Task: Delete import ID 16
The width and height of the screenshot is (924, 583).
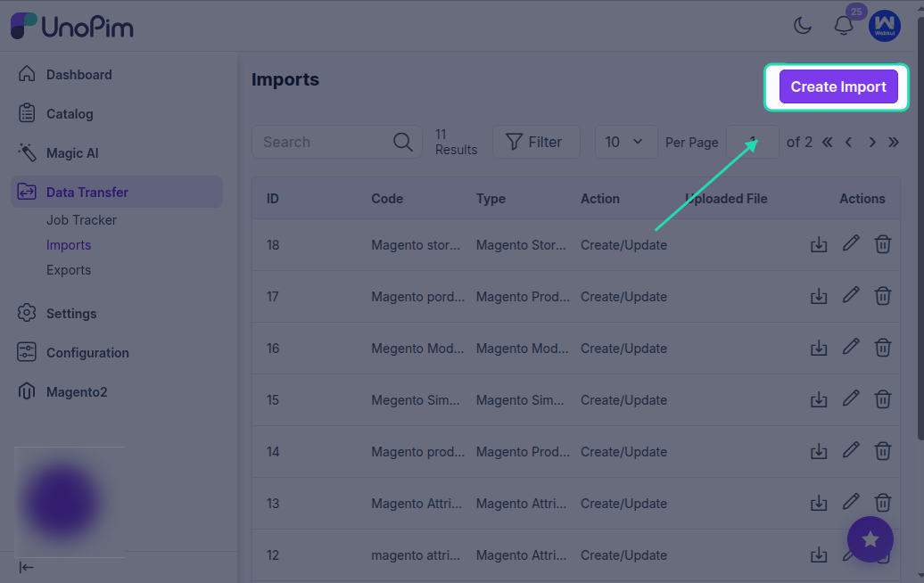Action: pyautogui.click(x=882, y=348)
